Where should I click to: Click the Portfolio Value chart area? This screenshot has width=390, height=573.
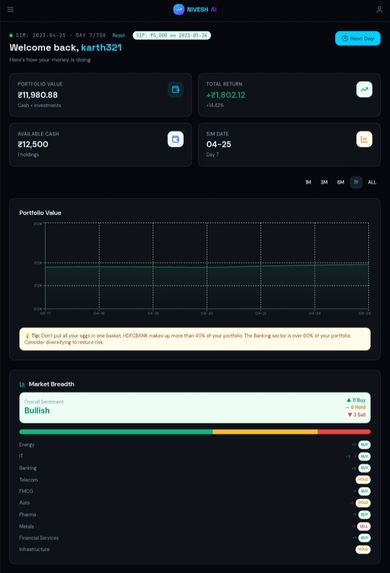(x=207, y=266)
